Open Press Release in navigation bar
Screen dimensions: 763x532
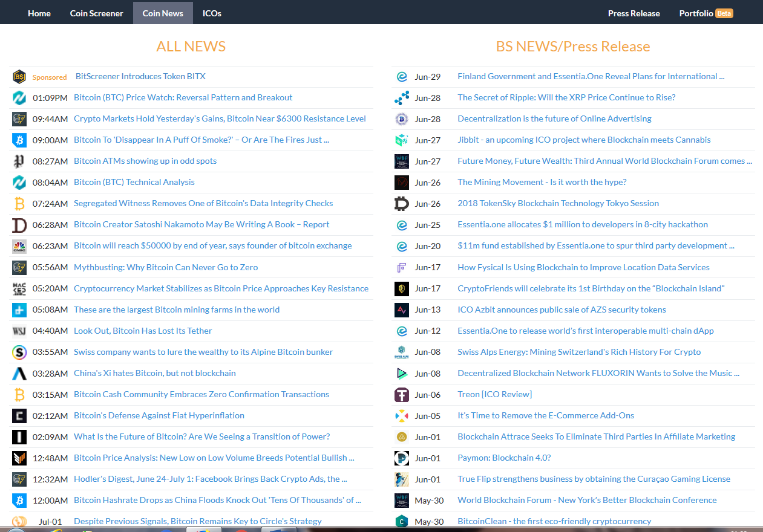click(634, 13)
